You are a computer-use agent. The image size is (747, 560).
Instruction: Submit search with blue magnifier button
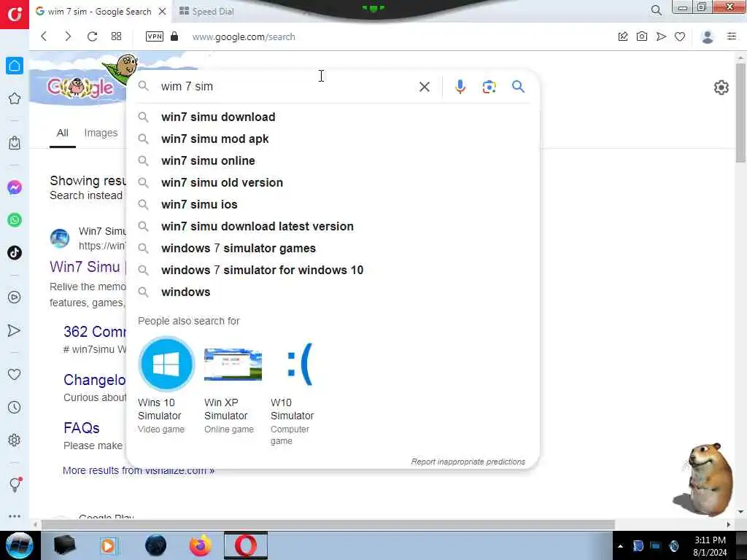click(519, 87)
